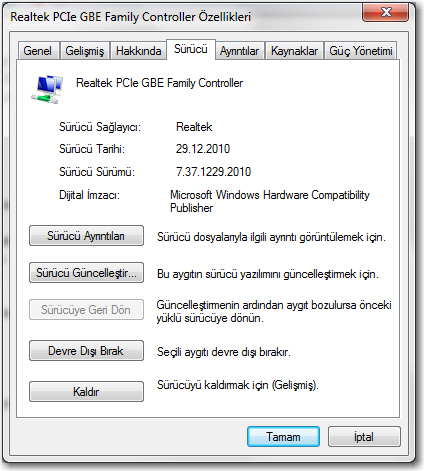424x471 pixels.
Task: Click the Seçili aygıtı devre dışı bırakır description
Action: [224, 352]
